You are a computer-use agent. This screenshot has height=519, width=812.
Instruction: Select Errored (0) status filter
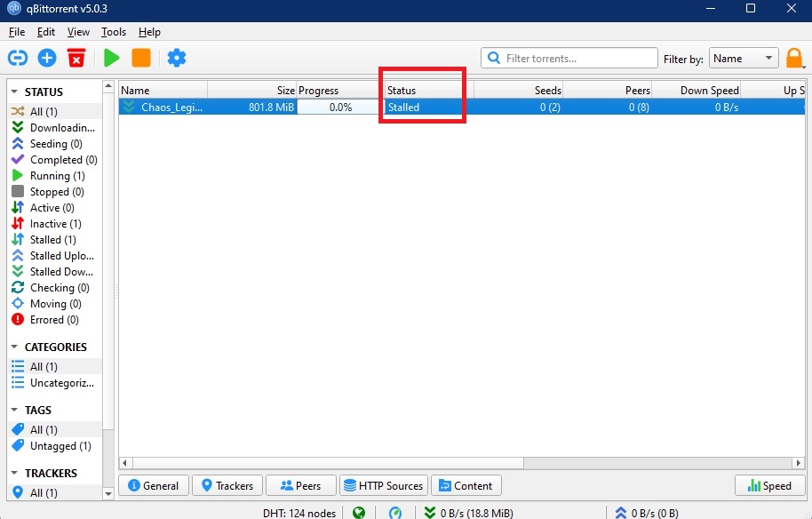[54, 320]
